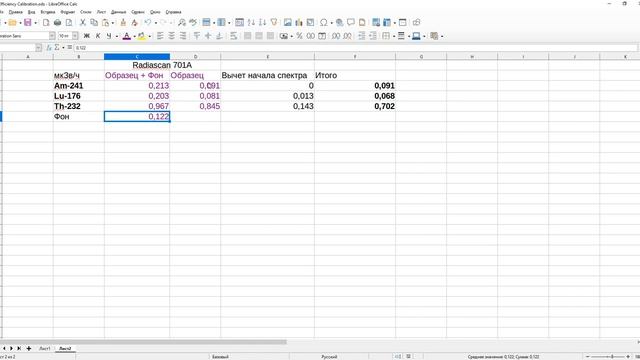Select the Итого cell with value 0,702
The height and width of the screenshot is (360, 640).
(355, 106)
